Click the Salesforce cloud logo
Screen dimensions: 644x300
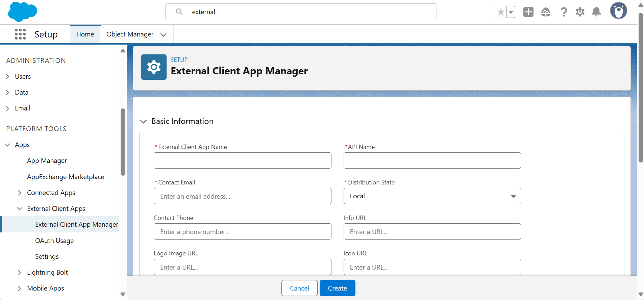point(22,12)
